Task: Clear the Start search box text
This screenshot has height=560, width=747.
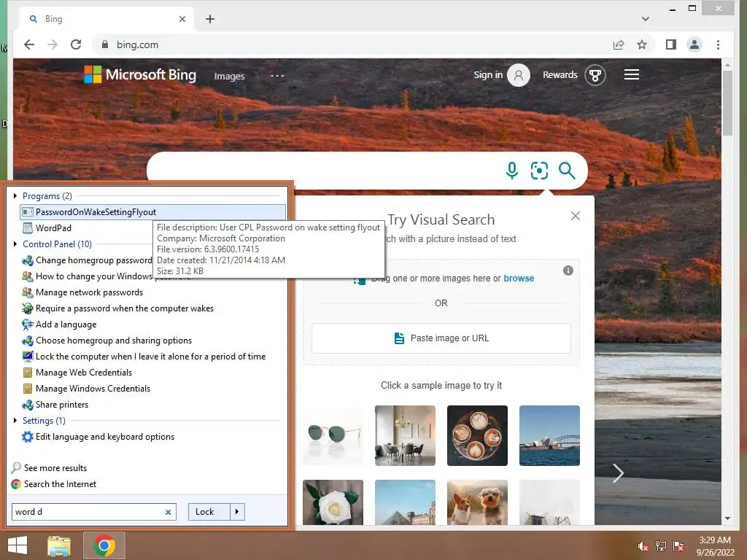Action: [x=169, y=513]
